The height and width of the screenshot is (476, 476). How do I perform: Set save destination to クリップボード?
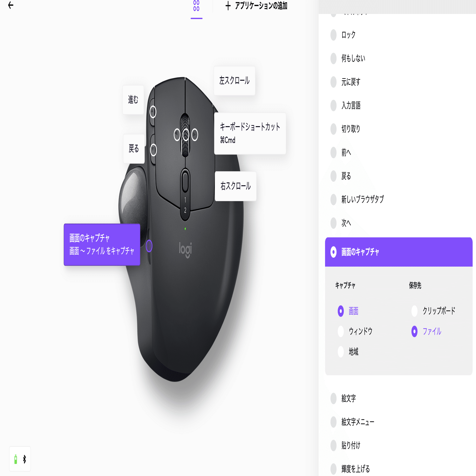coord(433,311)
